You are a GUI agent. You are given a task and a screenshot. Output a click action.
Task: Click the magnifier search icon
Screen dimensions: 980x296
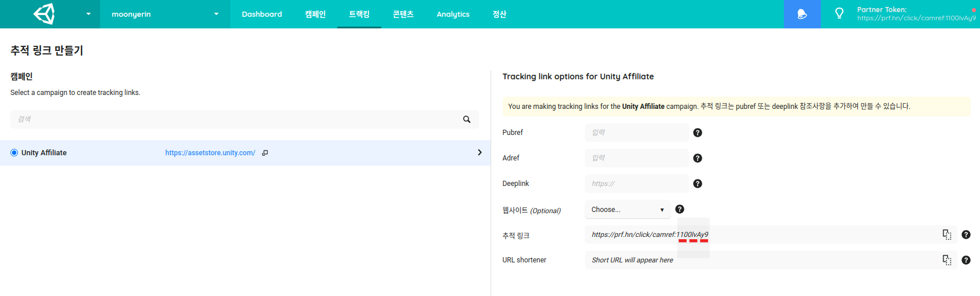click(467, 119)
